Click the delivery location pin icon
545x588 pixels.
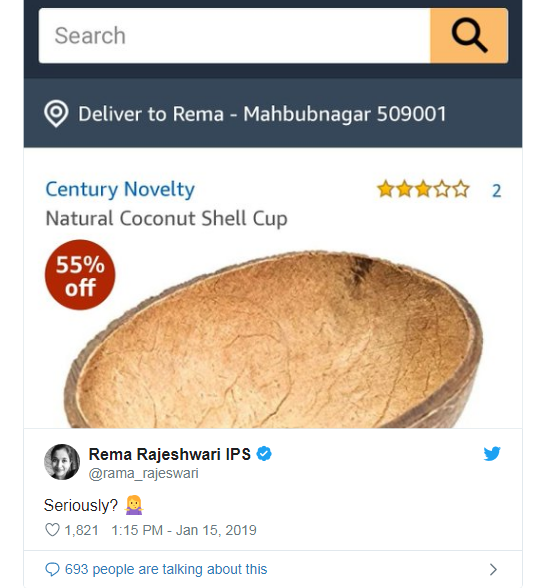coord(56,114)
